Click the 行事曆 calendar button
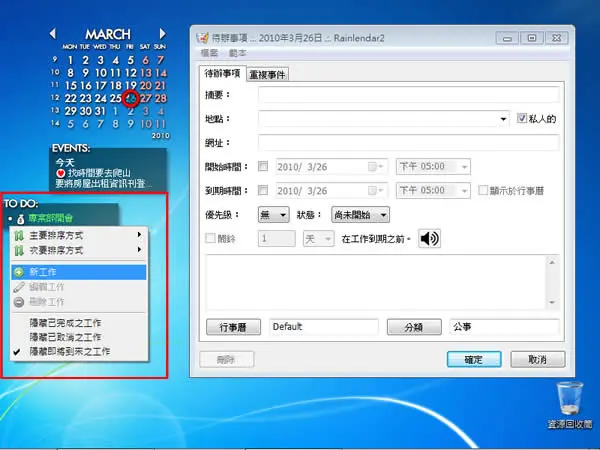 [233, 327]
